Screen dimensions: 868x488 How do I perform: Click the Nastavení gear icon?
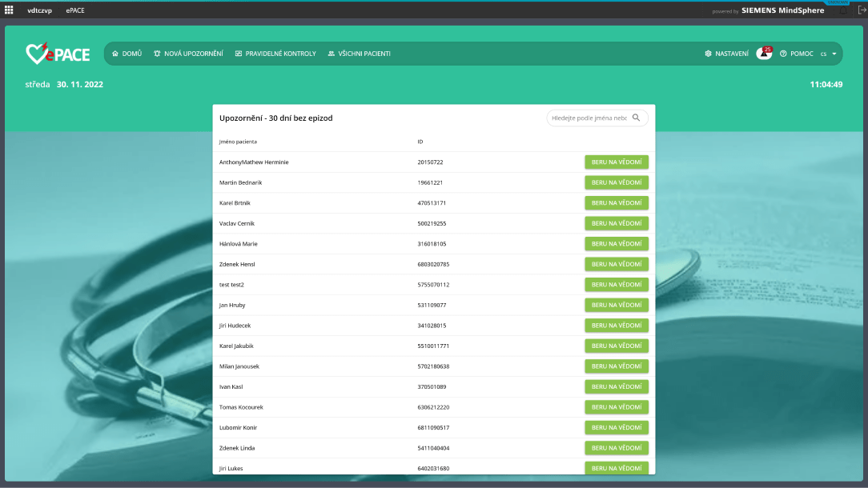coord(708,54)
